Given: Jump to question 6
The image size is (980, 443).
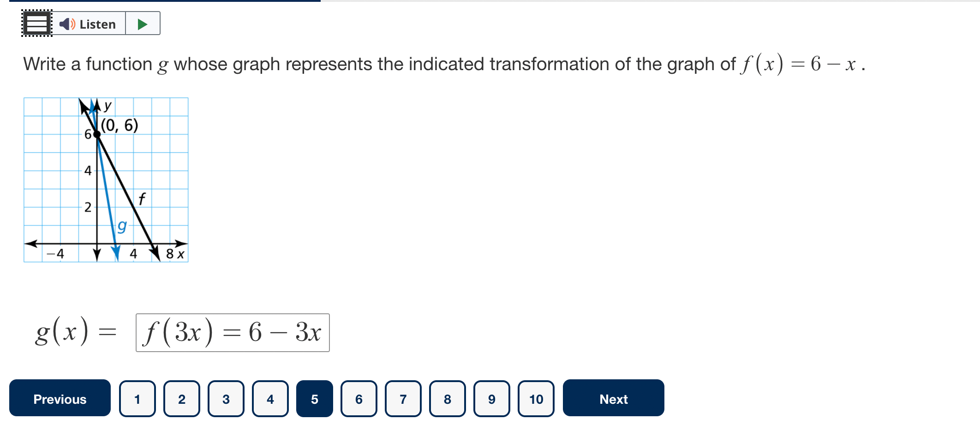Looking at the screenshot, I should point(359,399).
